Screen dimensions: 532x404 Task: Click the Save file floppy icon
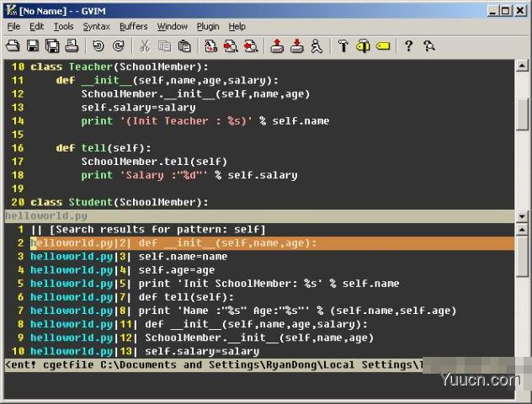[33, 45]
